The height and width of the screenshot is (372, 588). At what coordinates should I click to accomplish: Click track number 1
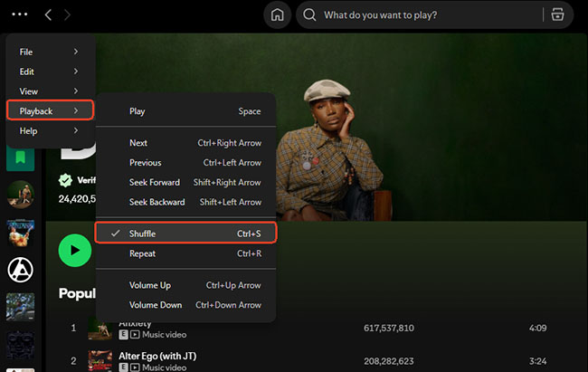pyautogui.click(x=73, y=328)
